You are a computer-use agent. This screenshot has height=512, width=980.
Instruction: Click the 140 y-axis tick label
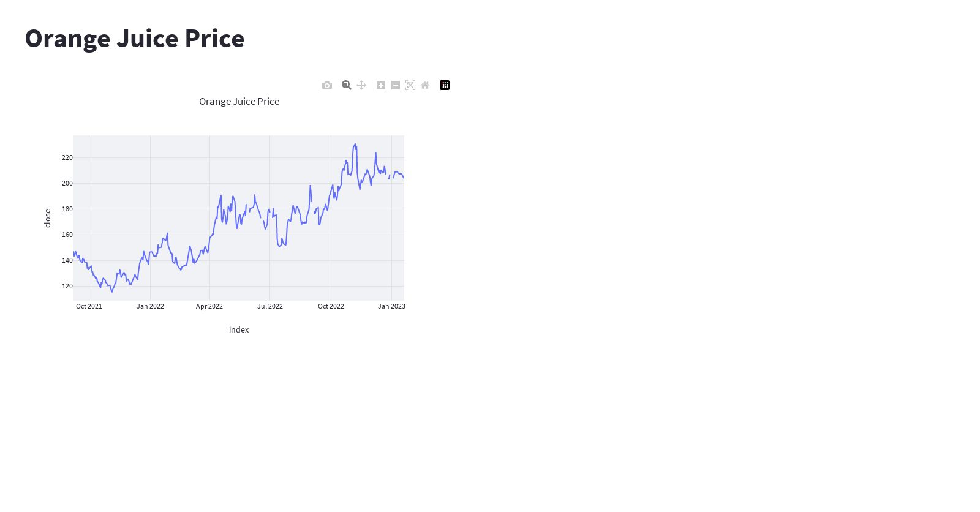pos(67,260)
